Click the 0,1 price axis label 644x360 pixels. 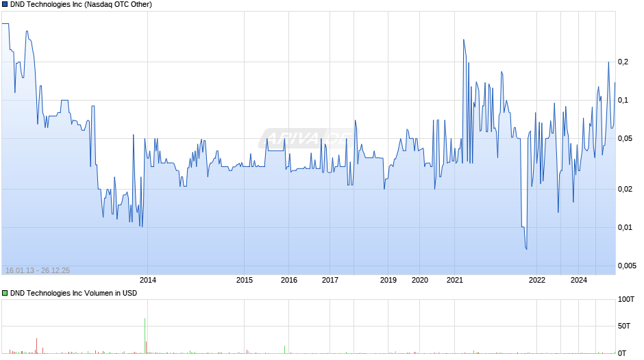[x=623, y=100]
